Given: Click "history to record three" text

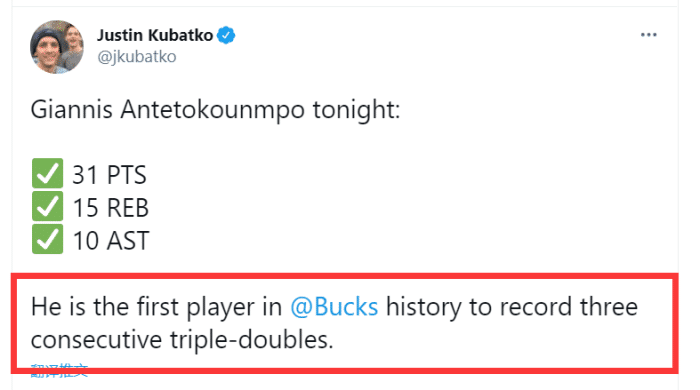Looking at the screenshot, I should point(512,307).
